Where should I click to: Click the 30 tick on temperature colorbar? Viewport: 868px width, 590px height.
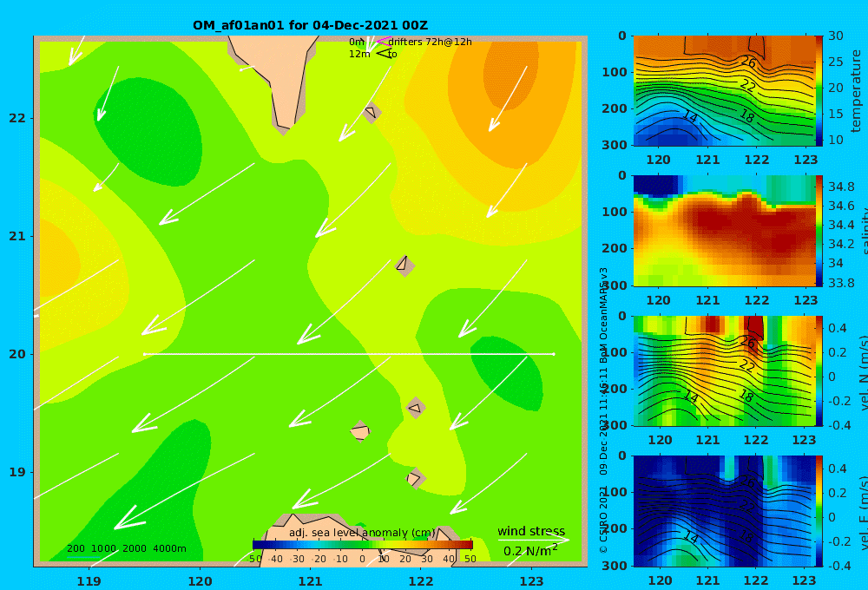click(836, 36)
